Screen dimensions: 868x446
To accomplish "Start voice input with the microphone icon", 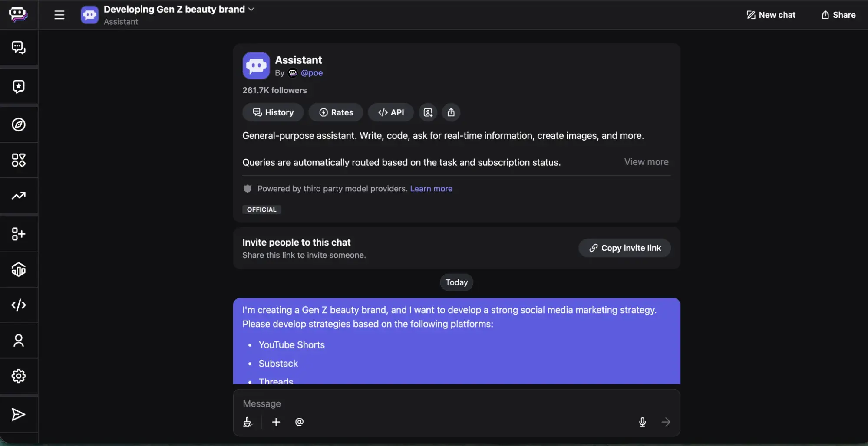I will [642, 422].
